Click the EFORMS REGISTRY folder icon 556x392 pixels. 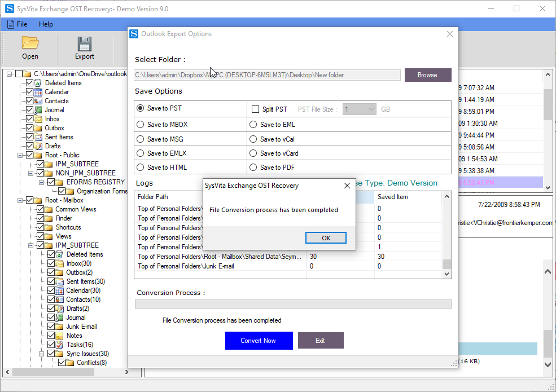click(x=59, y=182)
